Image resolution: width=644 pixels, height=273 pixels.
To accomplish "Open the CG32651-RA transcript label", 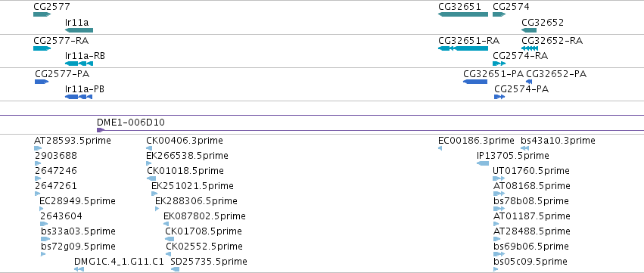I will click(469, 41).
